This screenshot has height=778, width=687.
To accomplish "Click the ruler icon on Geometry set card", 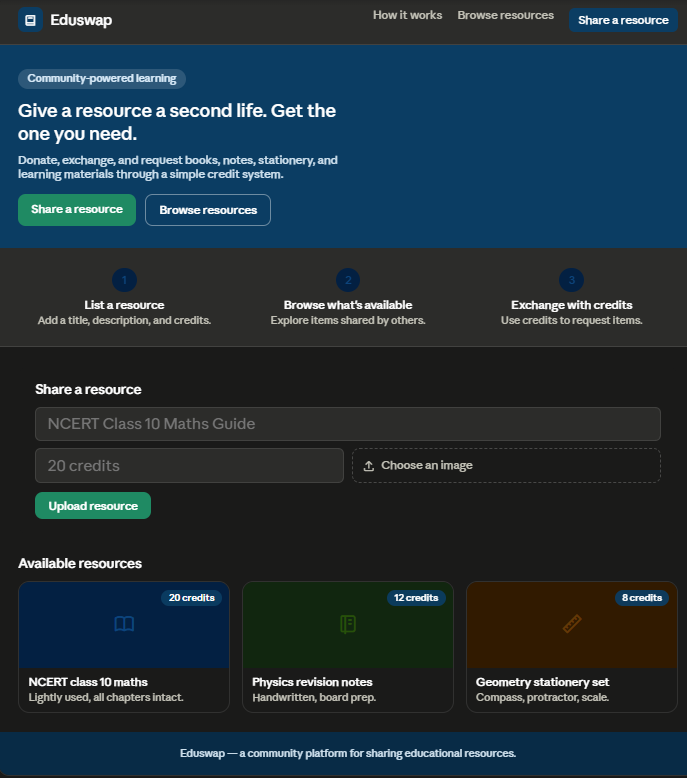I will pyautogui.click(x=572, y=624).
